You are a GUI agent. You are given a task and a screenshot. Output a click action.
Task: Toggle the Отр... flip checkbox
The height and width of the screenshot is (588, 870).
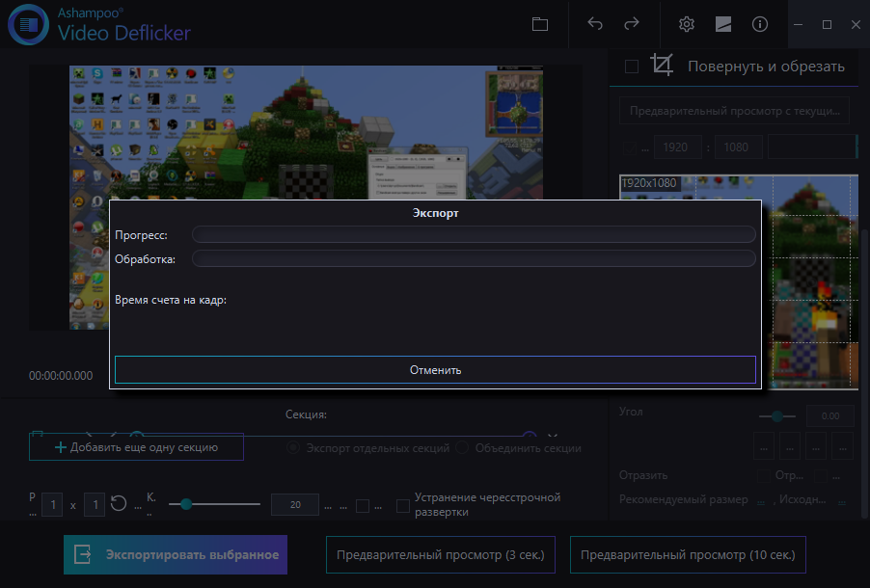tap(764, 476)
